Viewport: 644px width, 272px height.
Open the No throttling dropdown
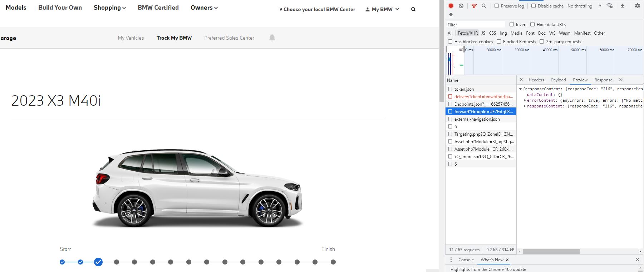[585, 6]
